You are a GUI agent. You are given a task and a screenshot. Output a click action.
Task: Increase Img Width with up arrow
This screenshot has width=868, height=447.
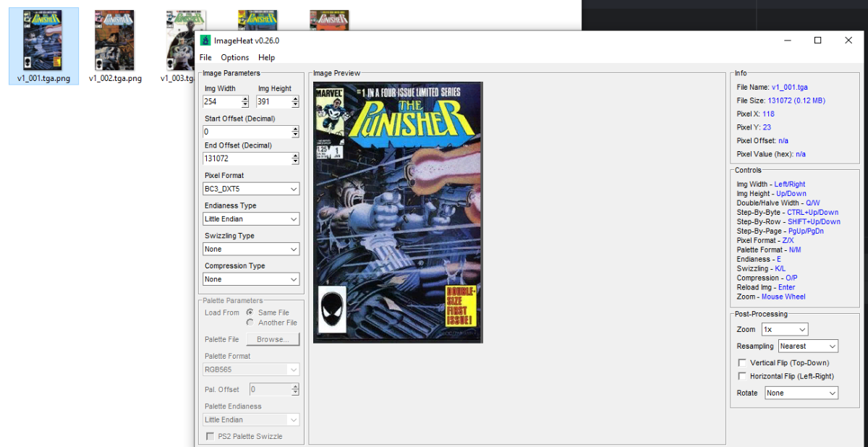pyautogui.click(x=244, y=99)
